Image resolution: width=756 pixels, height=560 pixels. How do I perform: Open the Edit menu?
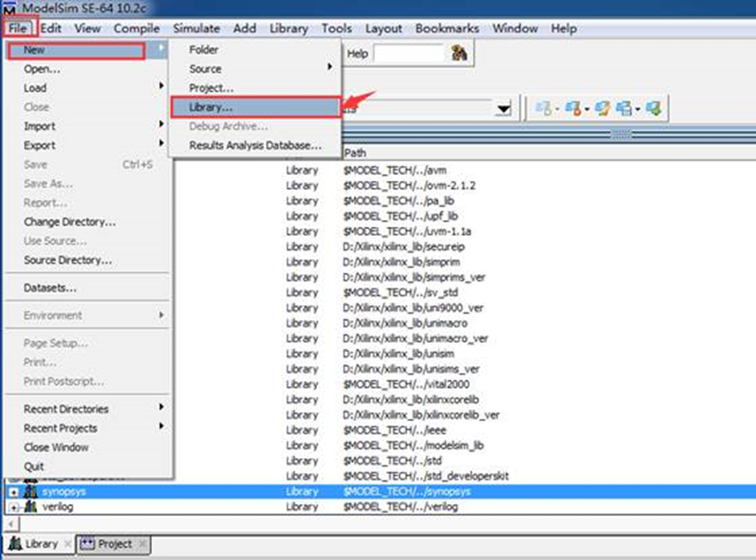coord(51,28)
